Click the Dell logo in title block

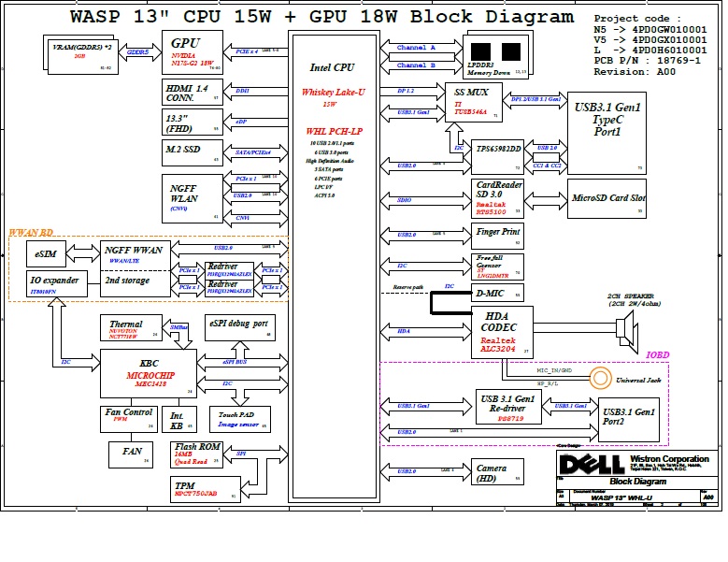(x=587, y=465)
